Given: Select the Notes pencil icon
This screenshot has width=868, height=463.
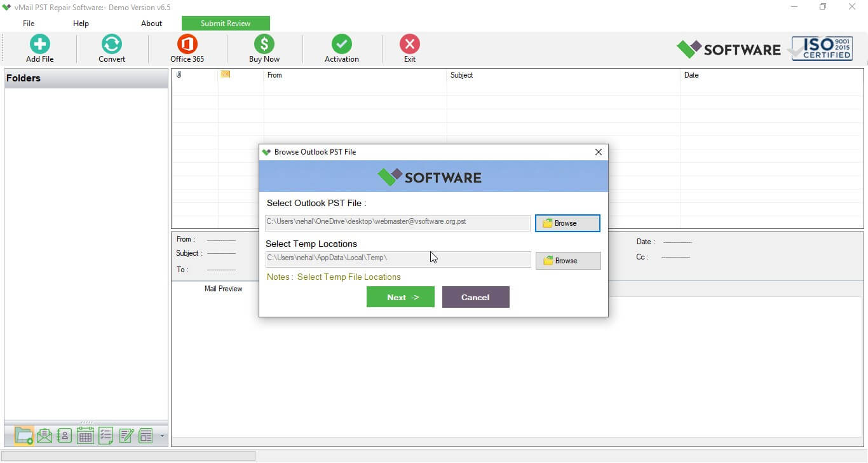Looking at the screenshot, I should click(126, 436).
